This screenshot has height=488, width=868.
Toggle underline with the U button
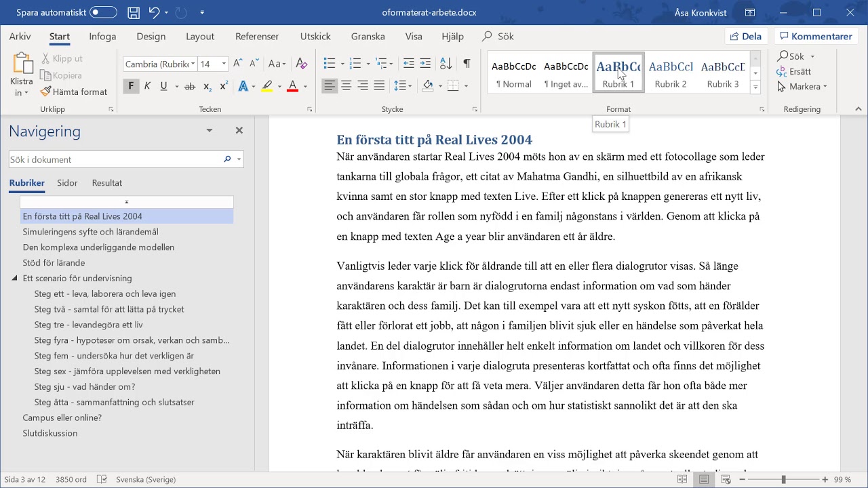pyautogui.click(x=163, y=86)
